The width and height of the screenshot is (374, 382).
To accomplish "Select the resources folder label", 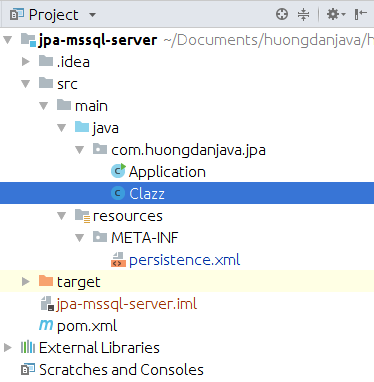I will pyautogui.click(x=128, y=216).
